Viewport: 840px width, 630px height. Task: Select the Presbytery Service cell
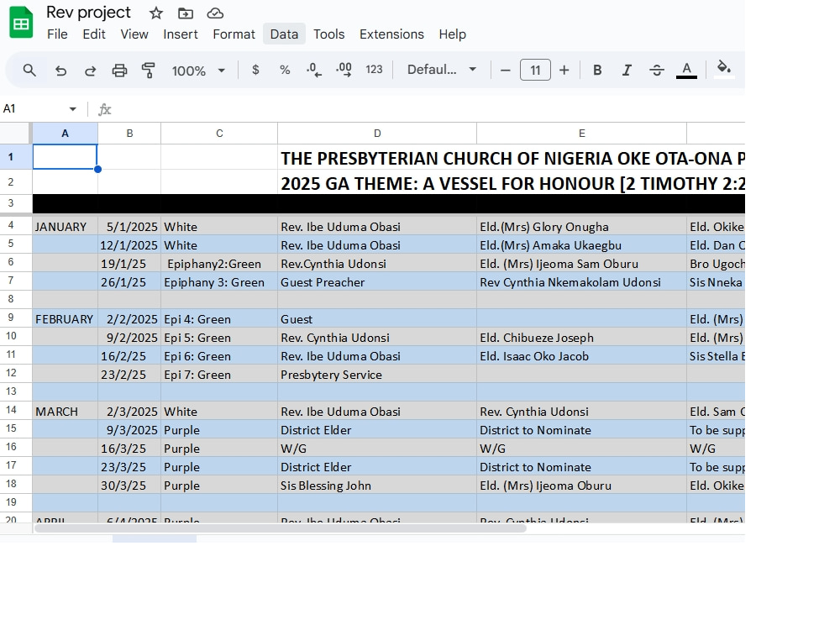point(377,375)
